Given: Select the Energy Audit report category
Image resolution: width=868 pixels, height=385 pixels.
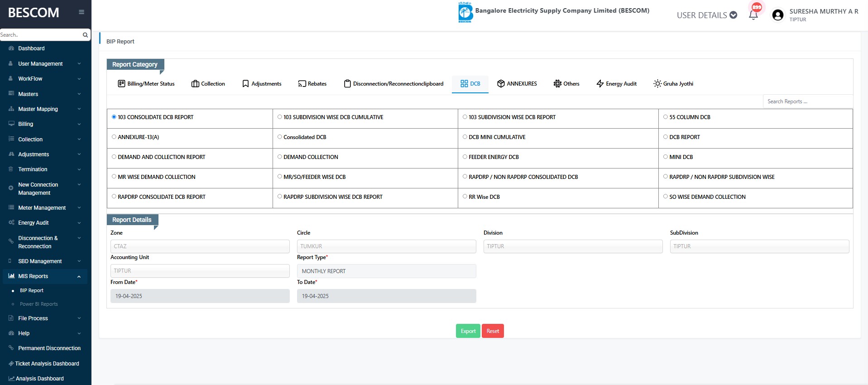Looking at the screenshot, I should (x=616, y=84).
